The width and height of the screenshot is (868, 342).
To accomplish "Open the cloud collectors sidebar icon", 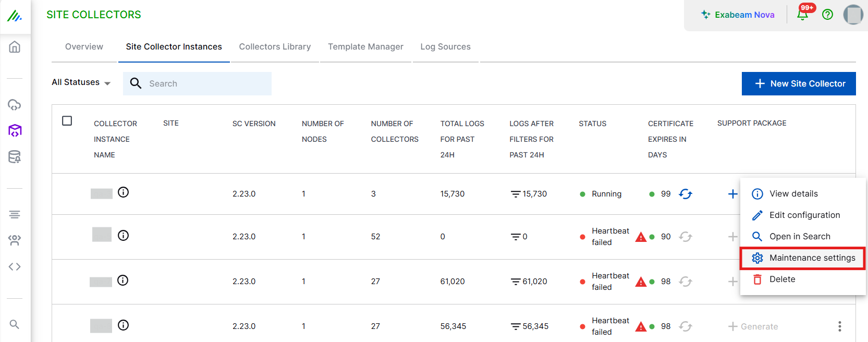I will click(x=15, y=105).
